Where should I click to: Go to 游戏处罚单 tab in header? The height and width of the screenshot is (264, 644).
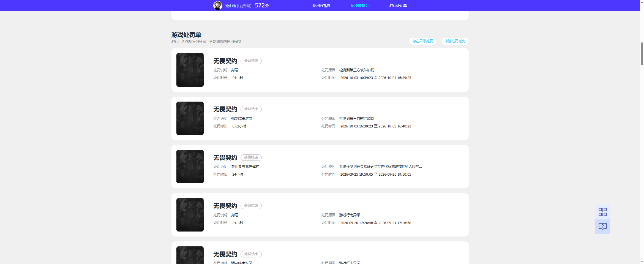coord(398,6)
